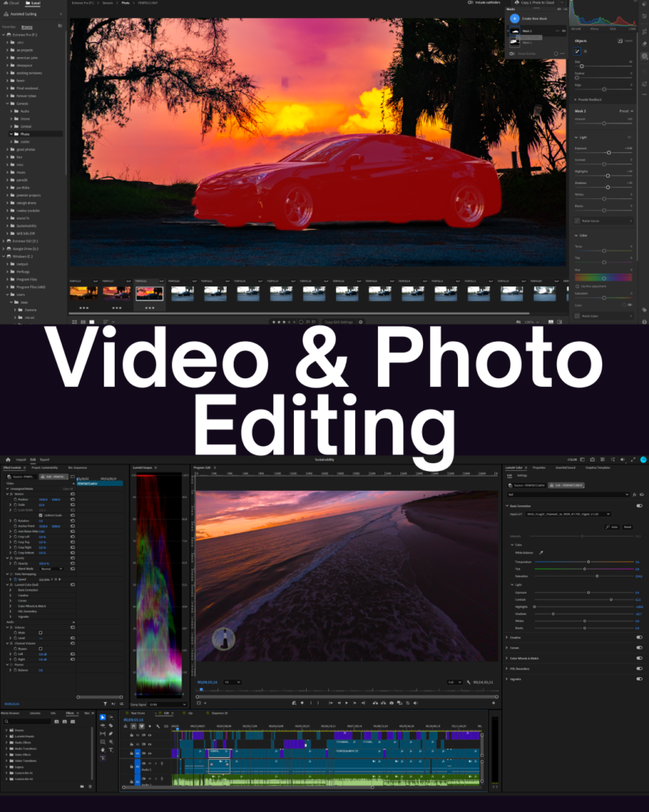Toggle Show Overlay switch in Masks panel
Image resolution: width=649 pixels, height=812 pixels.
[512, 54]
